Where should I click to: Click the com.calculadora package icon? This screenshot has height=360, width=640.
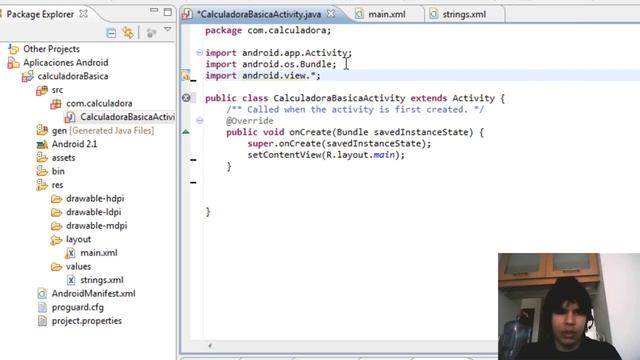click(56, 104)
